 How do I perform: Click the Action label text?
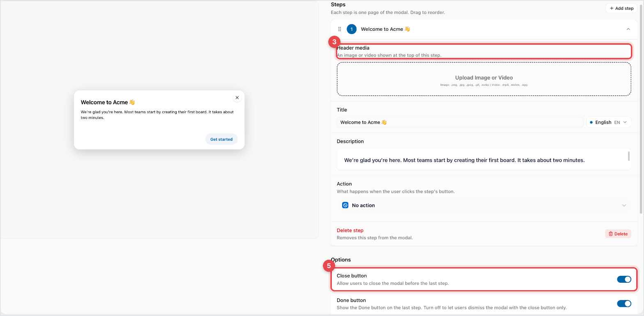344,184
